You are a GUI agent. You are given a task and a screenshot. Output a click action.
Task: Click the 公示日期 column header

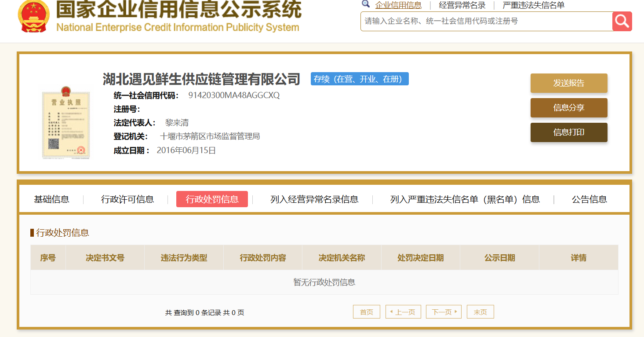[x=500, y=258]
